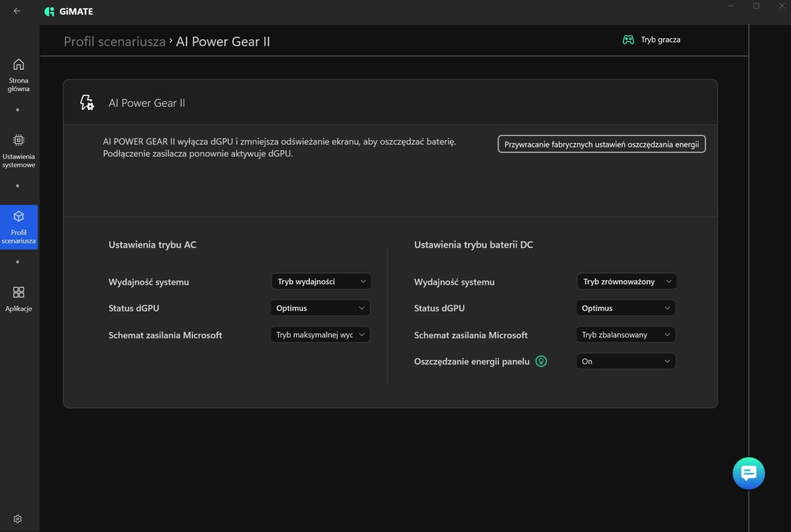
Task: Open Strona główna home icon
Action: [x=18, y=65]
